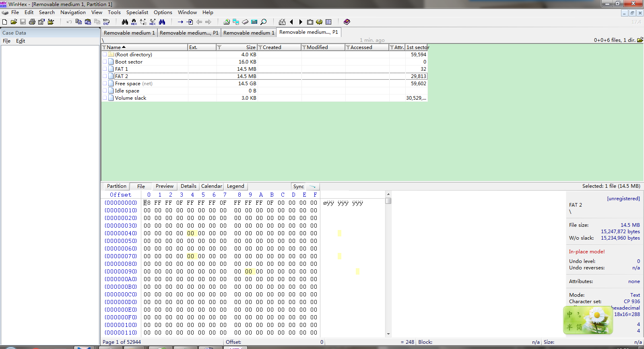The image size is (644, 349).
Task: Click the Name column sort arrow
Action: point(124,47)
